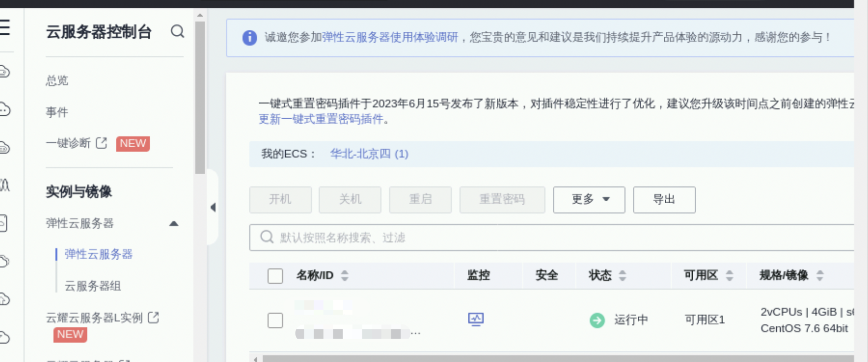The width and height of the screenshot is (868, 362).
Task: Click the blue info icon in the survey banner
Action: 250,37
